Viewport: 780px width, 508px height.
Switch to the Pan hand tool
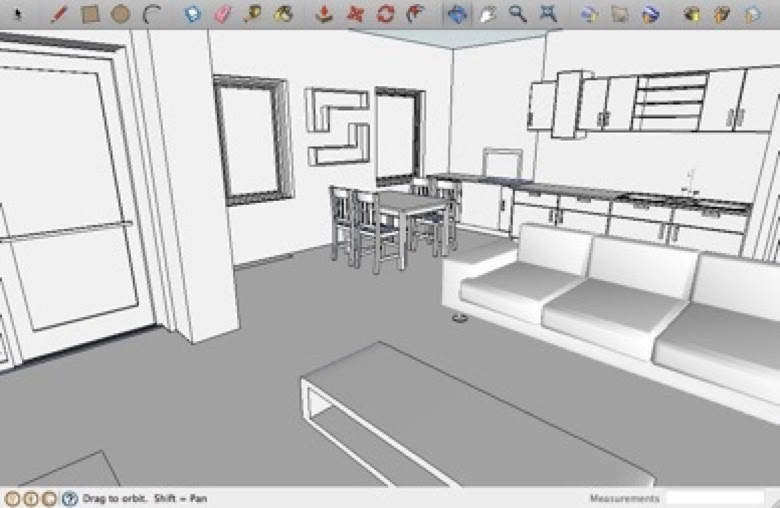[x=487, y=14]
